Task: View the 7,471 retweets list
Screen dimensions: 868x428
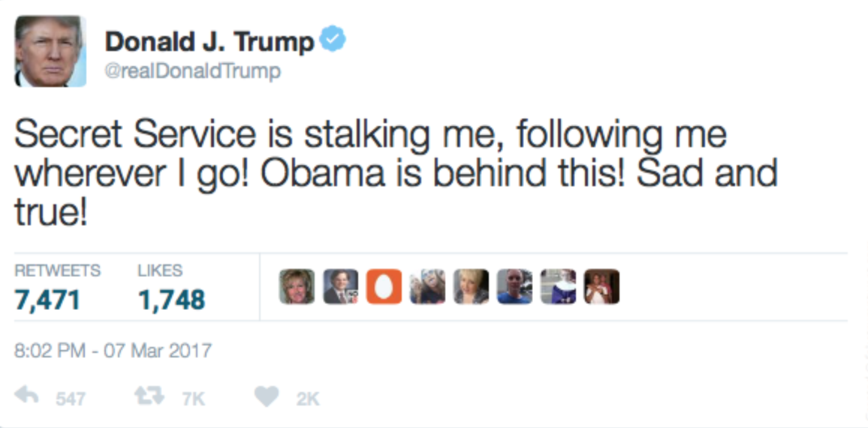Action: click(x=47, y=300)
